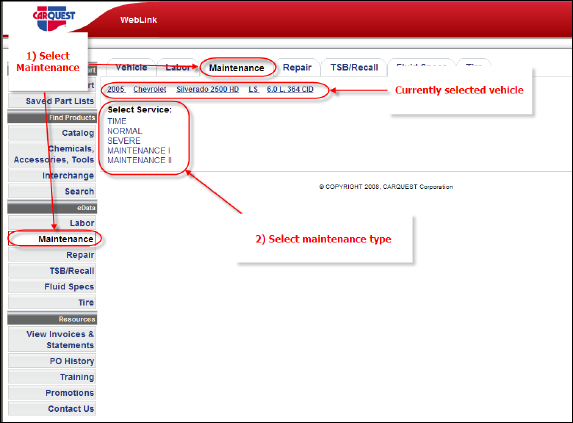Click the 2005 year link

click(x=116, y=89)
